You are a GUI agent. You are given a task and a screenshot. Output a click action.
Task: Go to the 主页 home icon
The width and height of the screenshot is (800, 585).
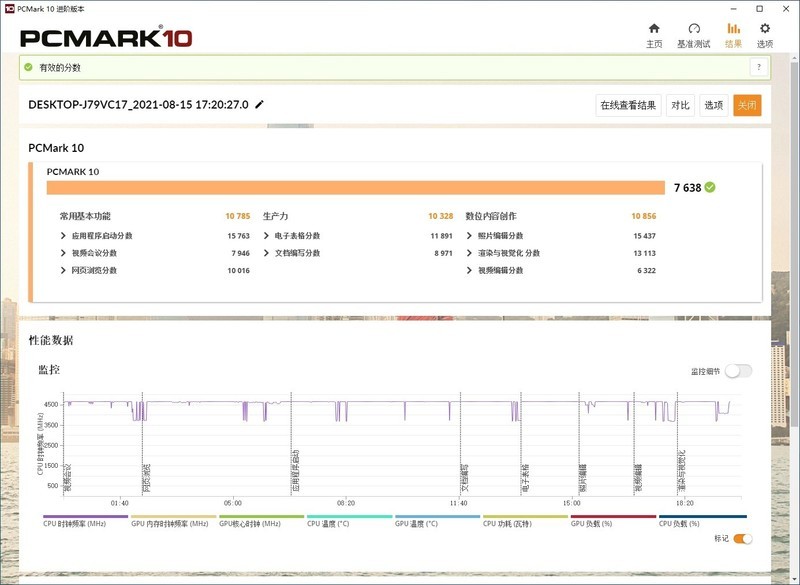coord(654,29)
